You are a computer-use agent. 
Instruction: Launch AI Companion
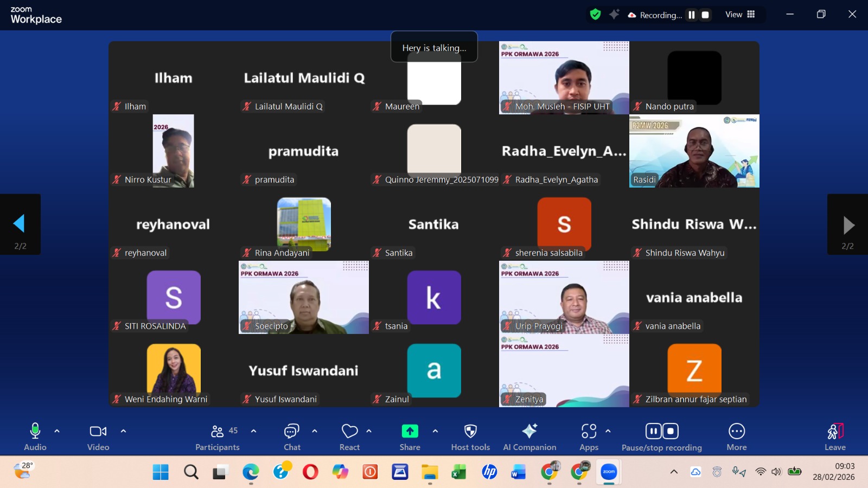coord(529,436)
